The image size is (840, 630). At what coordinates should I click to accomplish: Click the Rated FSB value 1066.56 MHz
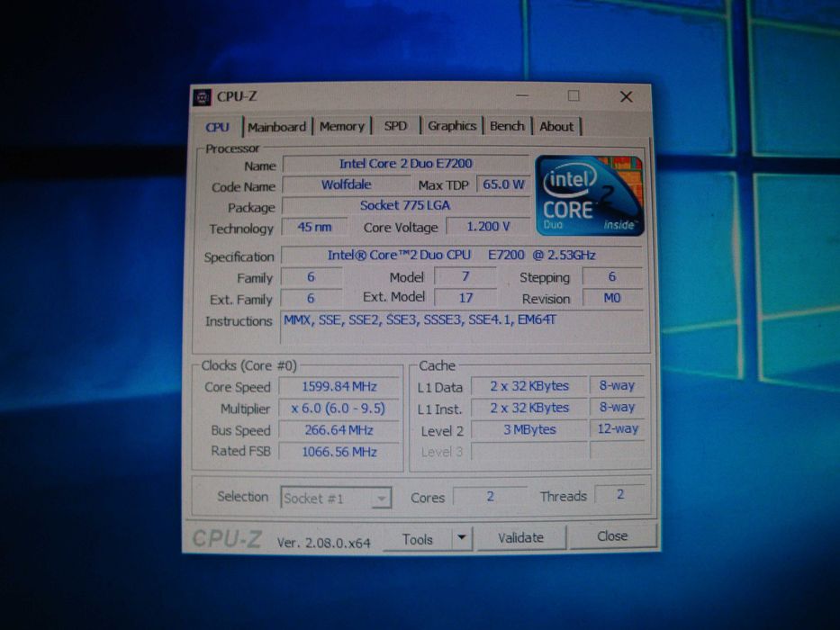[339, 452]
